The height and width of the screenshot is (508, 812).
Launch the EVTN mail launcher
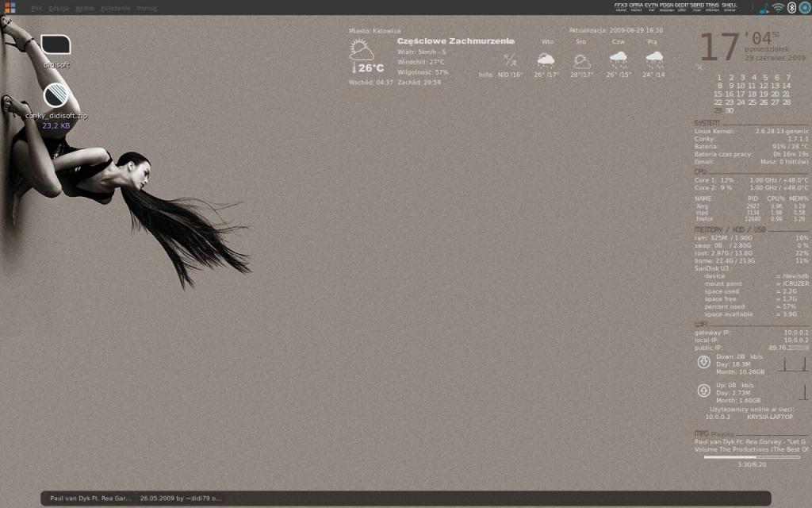(x=651, y=6)
